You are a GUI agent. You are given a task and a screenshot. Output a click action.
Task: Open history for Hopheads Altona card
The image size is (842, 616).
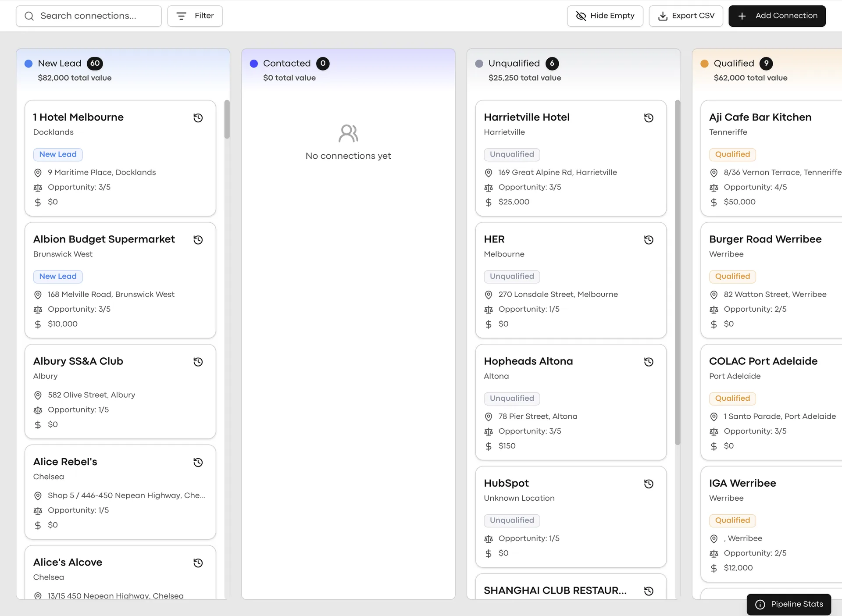[649, 362]
